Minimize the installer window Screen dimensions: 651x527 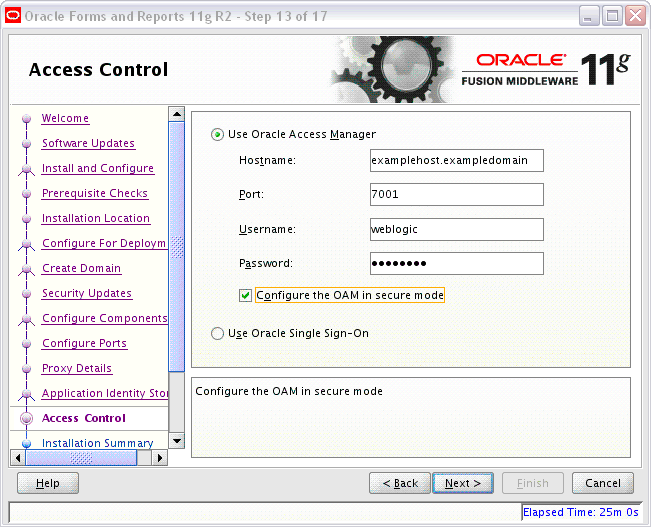(589, 16)
